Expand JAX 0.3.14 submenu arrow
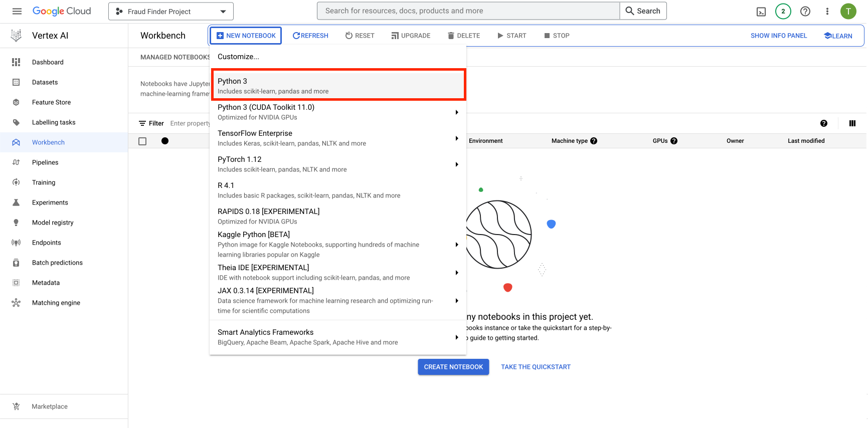This screenshot has height=428, width=868. click(456, 301)
